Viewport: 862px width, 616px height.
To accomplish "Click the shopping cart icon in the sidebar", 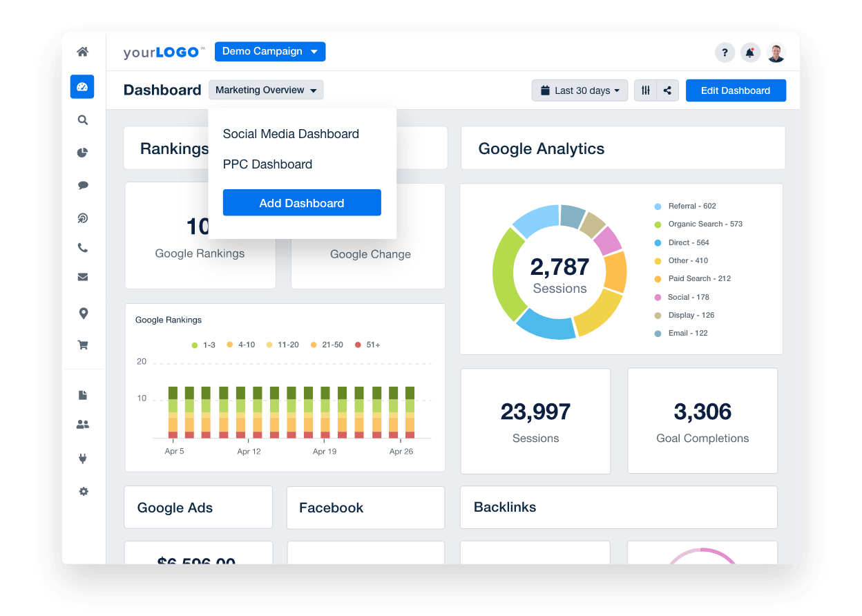I will (82, 344).
